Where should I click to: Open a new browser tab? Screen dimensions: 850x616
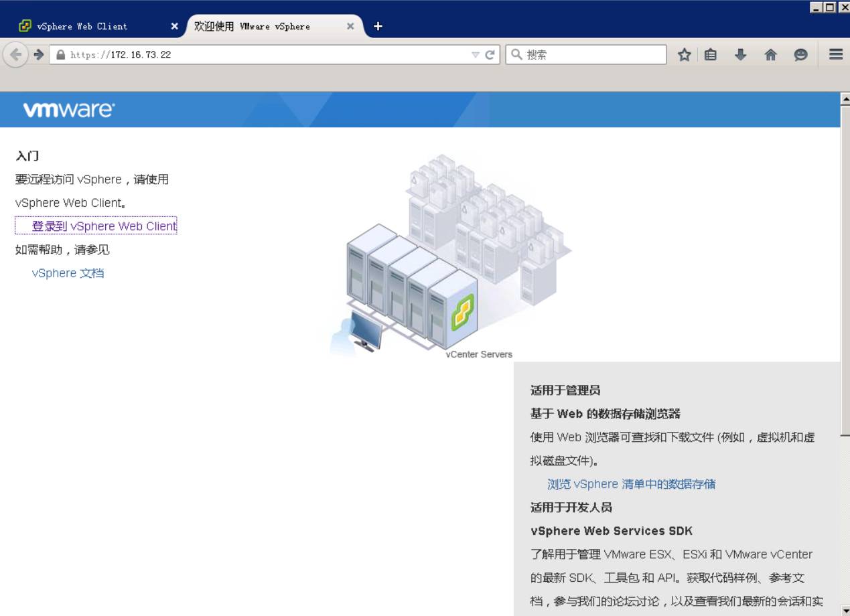[x=378, y=26]
